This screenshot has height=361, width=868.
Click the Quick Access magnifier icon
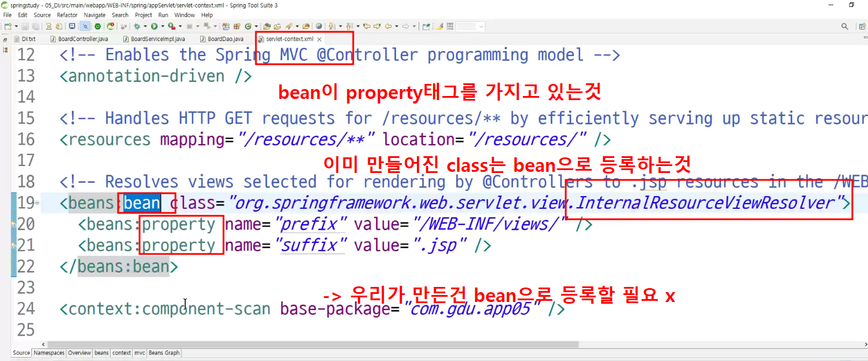(845, 26)
